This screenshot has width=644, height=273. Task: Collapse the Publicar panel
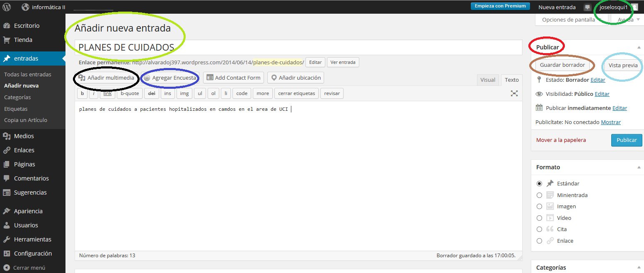(639, 47)
